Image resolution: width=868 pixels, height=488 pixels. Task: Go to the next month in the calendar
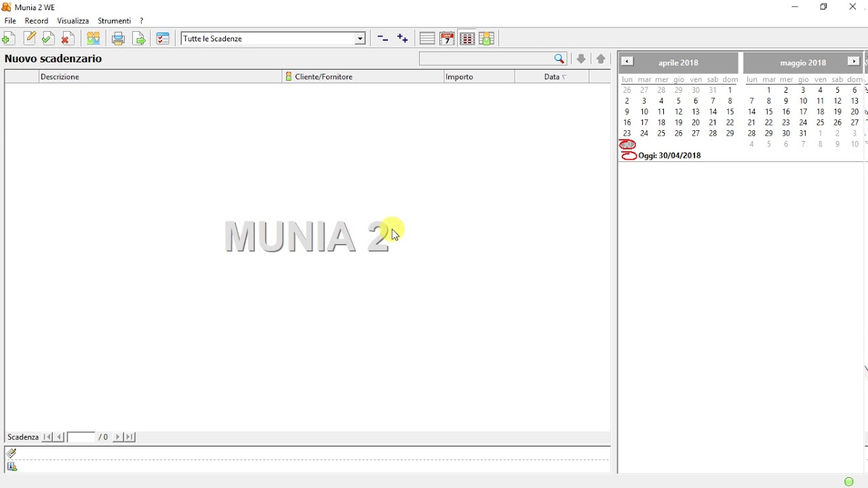(853, 62)
